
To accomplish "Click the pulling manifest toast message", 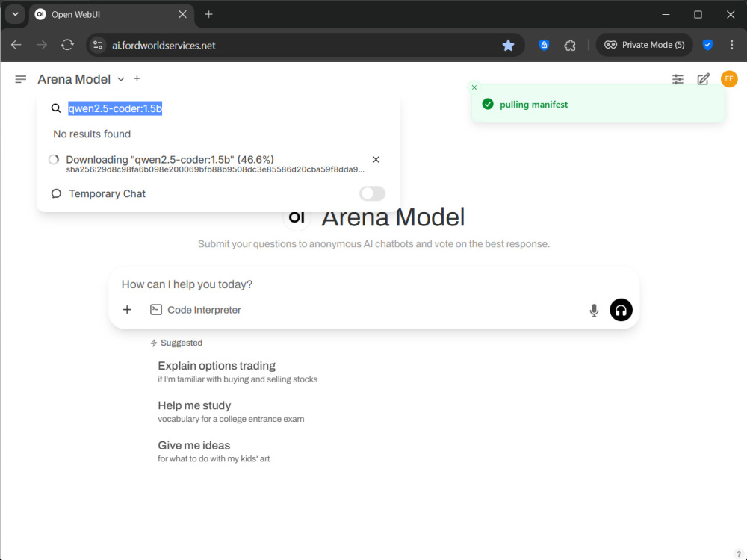I will 533,105.
